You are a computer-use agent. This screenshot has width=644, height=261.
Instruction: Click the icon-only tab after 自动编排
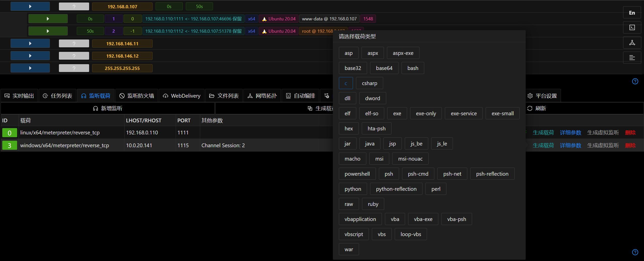[327, 96]
